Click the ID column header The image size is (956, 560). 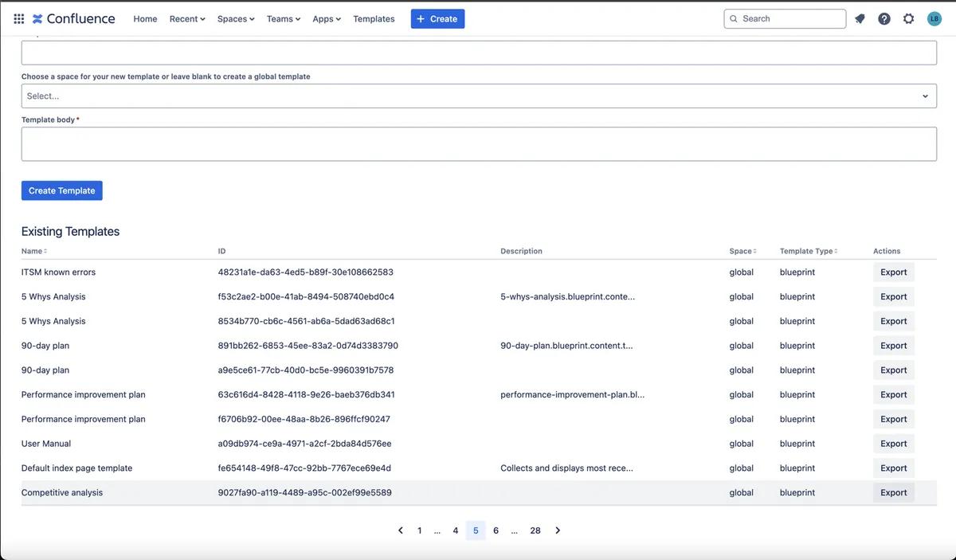pos(222,251)
